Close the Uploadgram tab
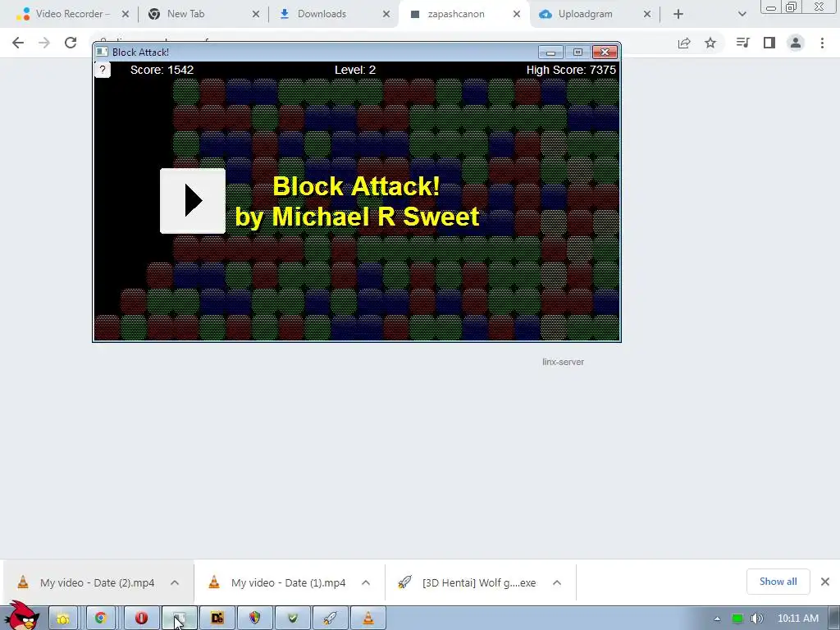 click(647, 14)
